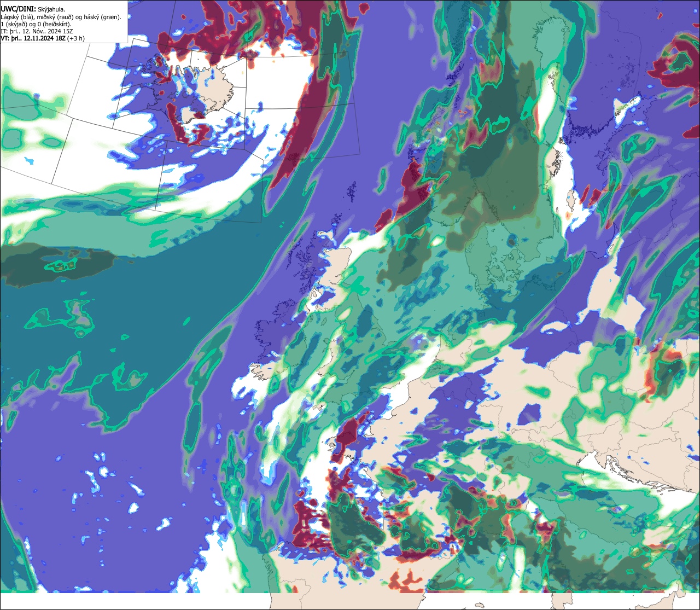Click the '1 (skýjað) og 0 (heiðskírt)' line
This screenshot has width=700, height=610.
[x=36, y=24]
